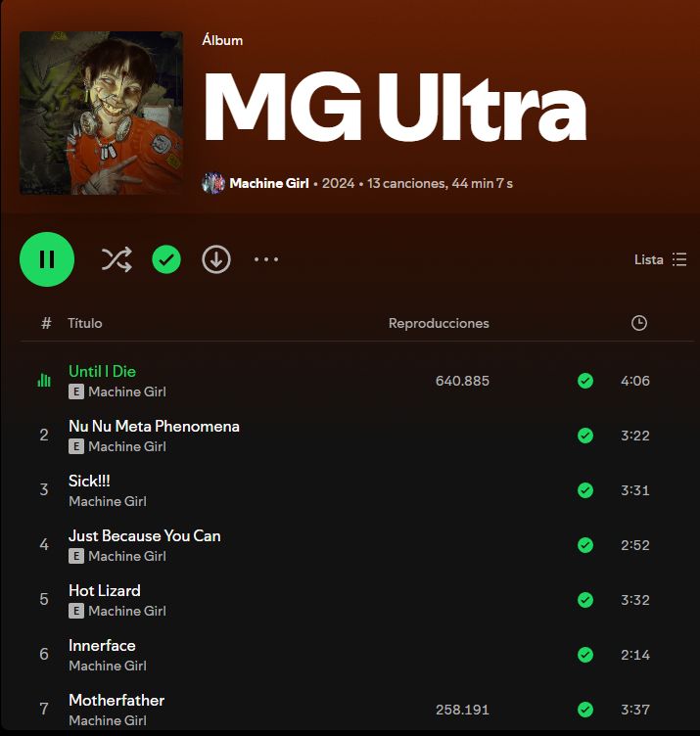Click the equalizer icon beside Until I Die

click(x=44, y=380)
